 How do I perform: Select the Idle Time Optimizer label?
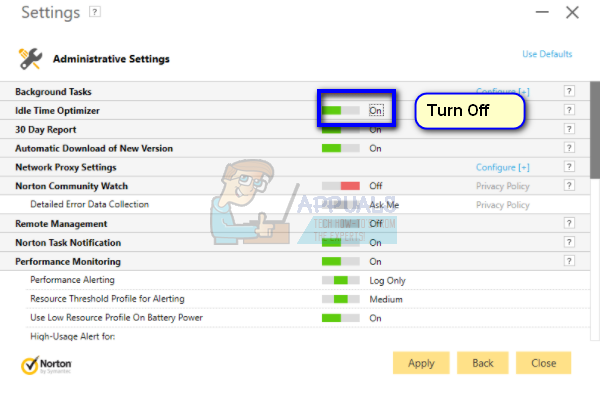57,111
